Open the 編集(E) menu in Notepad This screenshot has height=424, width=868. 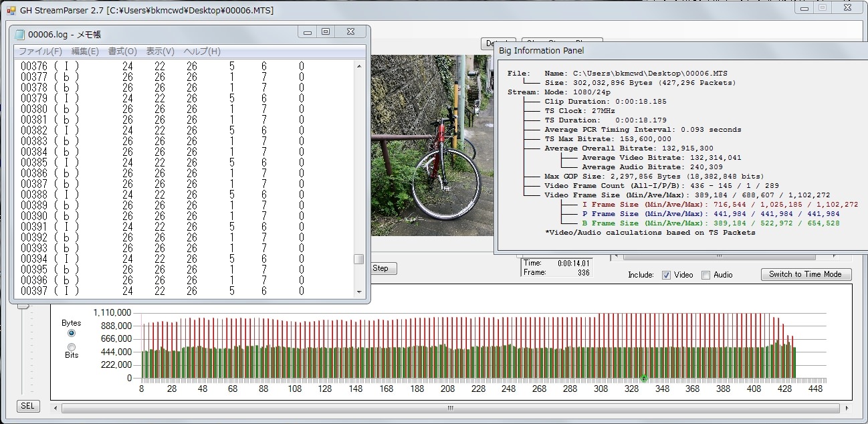85,51
